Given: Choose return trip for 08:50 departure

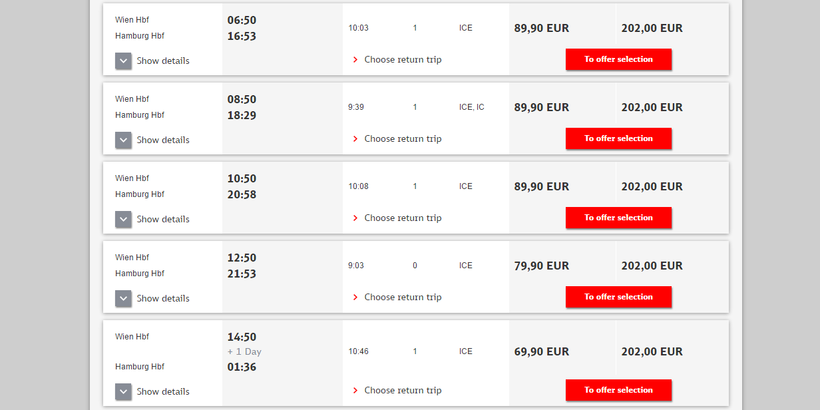Looking at the screenshot, I should coord(402,139).
